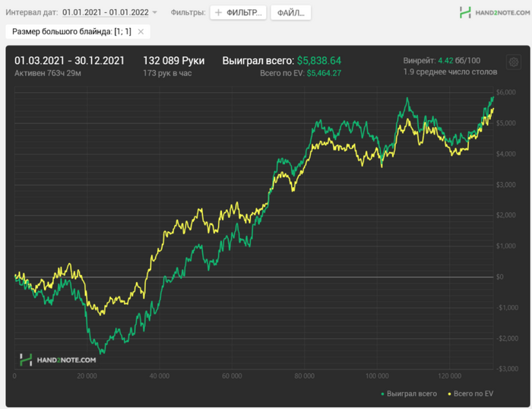Click the -$3,000 y-axis label
Viewport: 532px width, 409px height.
[x=506, y=369]
